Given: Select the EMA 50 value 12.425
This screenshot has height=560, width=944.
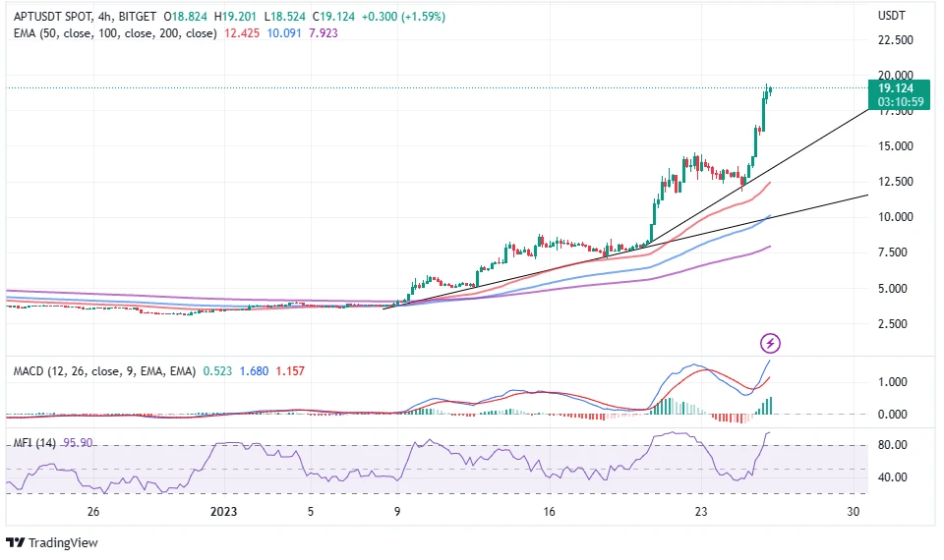Looking at the screenshot, I should (x=242, y=33).
